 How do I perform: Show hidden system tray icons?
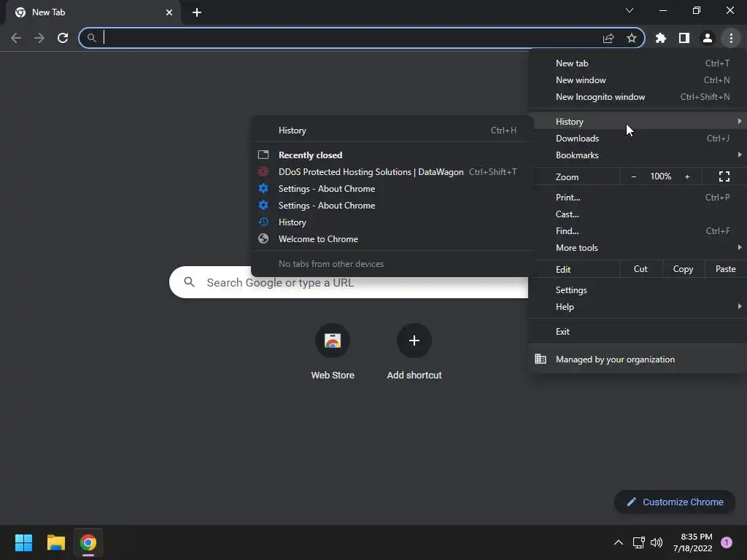pyautogui.click(x=619, y=542)
